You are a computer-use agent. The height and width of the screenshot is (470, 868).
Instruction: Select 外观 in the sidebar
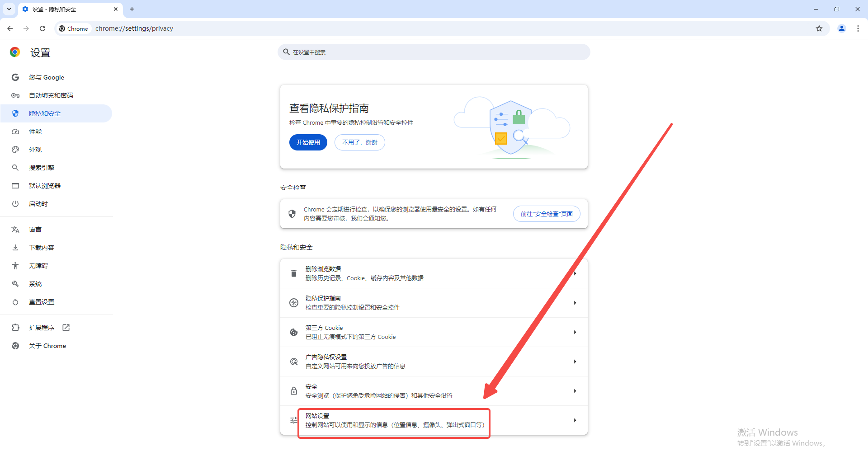[56, 150]
